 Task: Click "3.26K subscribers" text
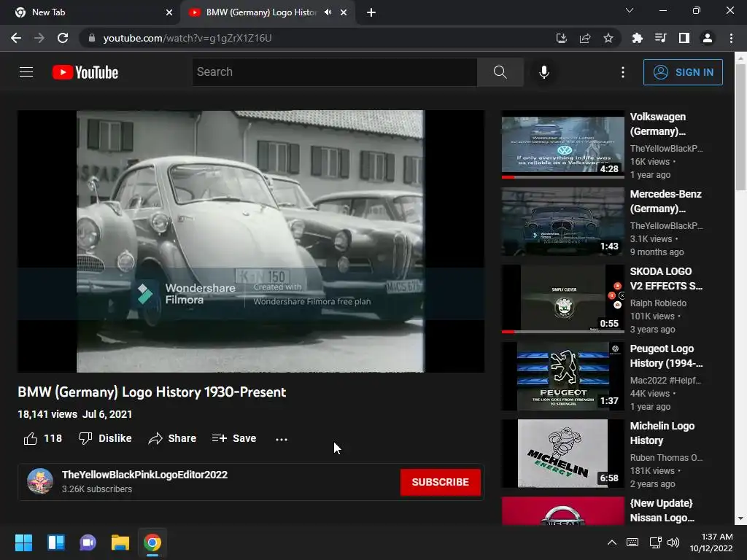pyautogui.click(x=97, y=489)
